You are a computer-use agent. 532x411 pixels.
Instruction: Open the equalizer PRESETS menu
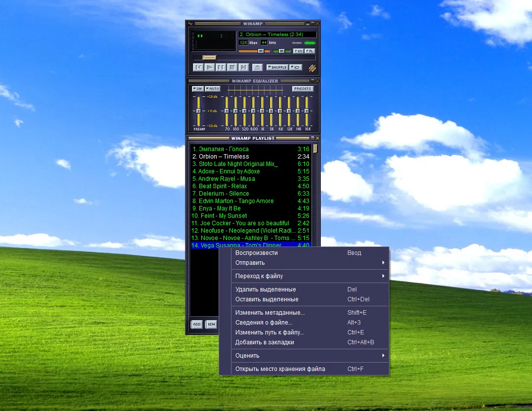[303, 88]
